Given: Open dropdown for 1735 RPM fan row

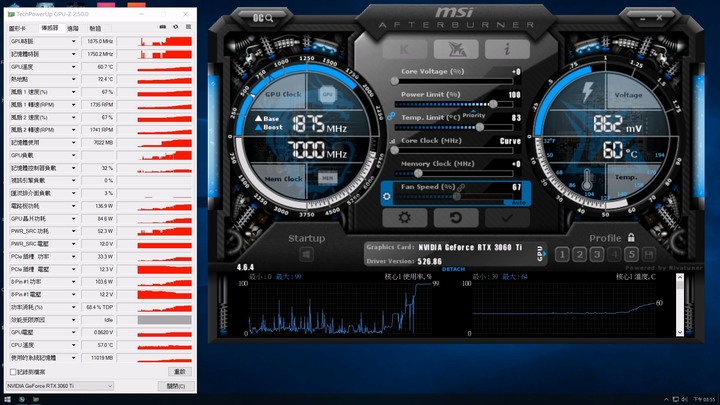Looking at the screenshot, I should (x=73, y=105).
